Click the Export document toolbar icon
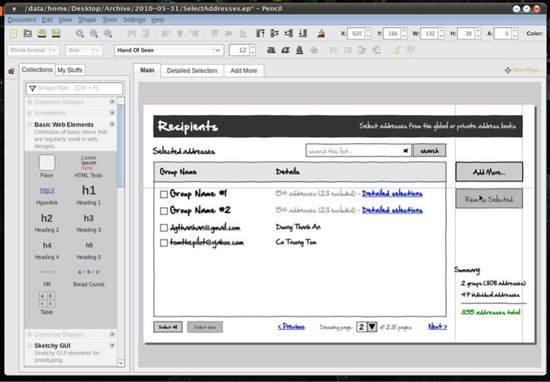This screenshot has width=550, height=382. [56, 33]
